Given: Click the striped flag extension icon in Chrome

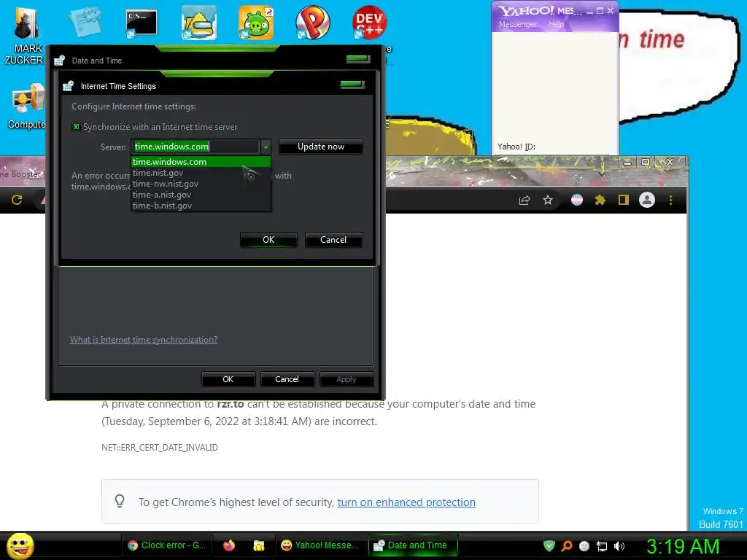Looking at the screenshot, I should click(577, 200).
